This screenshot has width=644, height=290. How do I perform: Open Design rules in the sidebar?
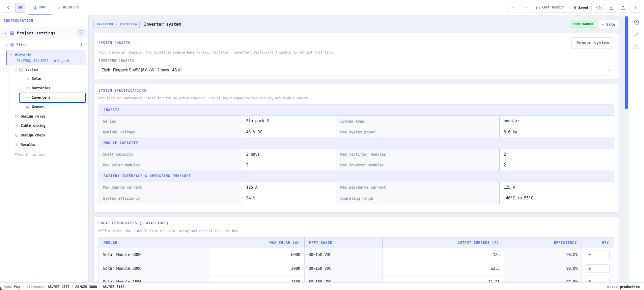(33, 117)
